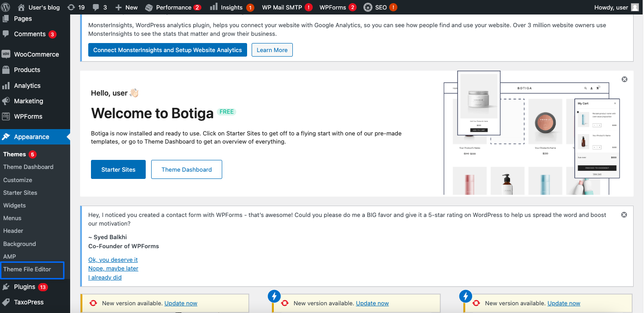Screen dimensions: 644x313
Task: Open Widgets under Appearance
Action: 14,205
